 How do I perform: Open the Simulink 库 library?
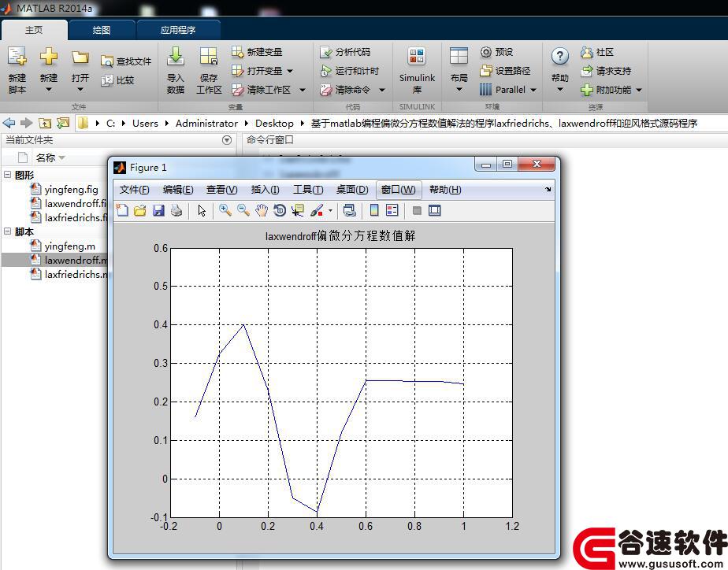[x=417, y=69]
